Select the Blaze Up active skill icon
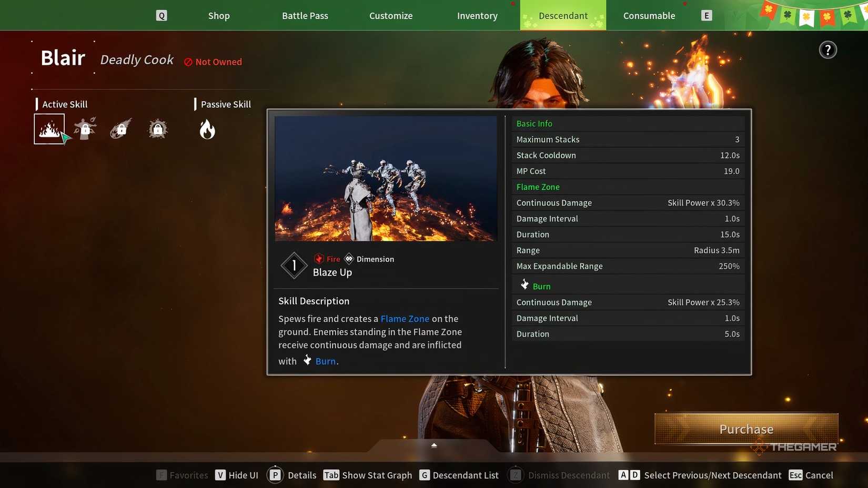The image size is (868, 488). tap(49, 129)
